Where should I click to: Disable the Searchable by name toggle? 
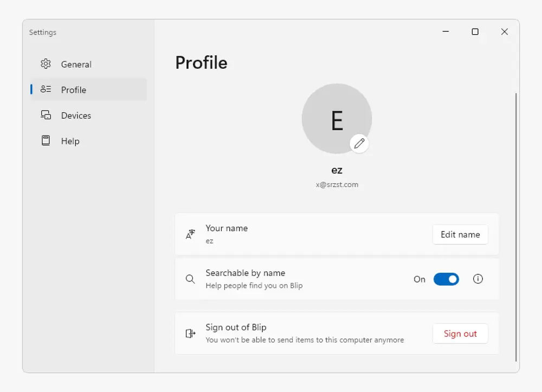[x=446, y=279]
